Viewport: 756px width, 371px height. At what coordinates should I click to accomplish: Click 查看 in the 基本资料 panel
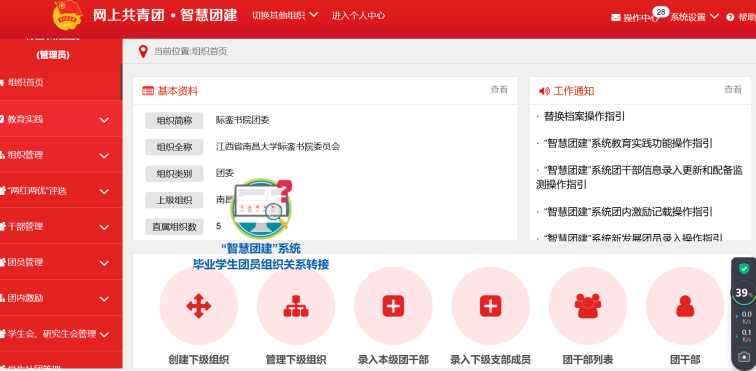tap(499, 89)
